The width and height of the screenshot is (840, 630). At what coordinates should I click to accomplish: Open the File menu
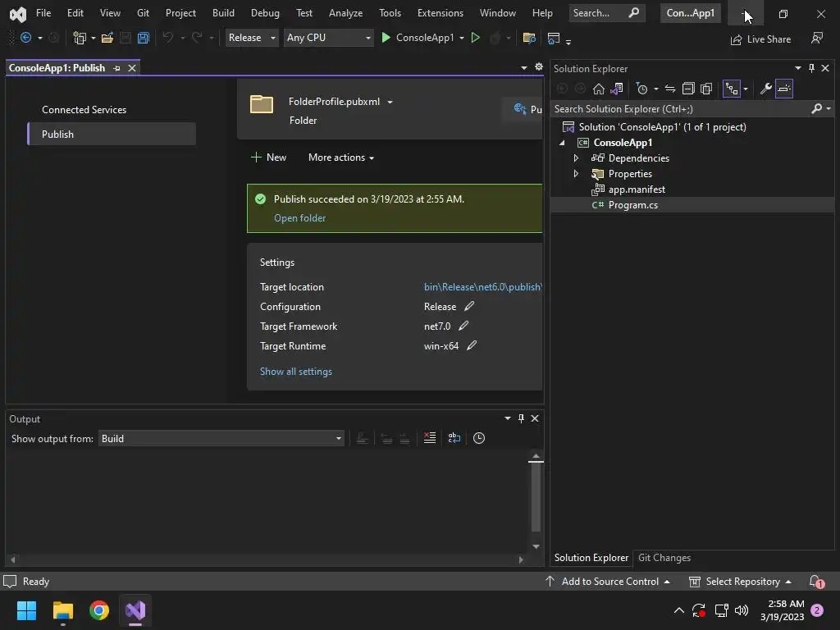[43, 13]
